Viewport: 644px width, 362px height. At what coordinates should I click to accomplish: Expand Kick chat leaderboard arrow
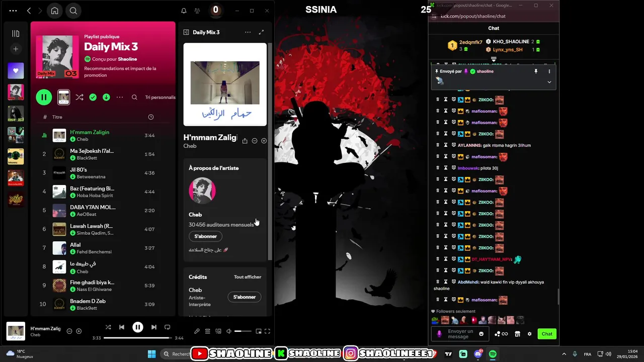click(x=494, y=59)
